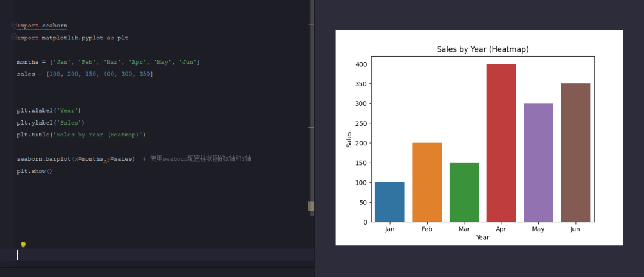Click the brown Jun bar

coord(575,152)
